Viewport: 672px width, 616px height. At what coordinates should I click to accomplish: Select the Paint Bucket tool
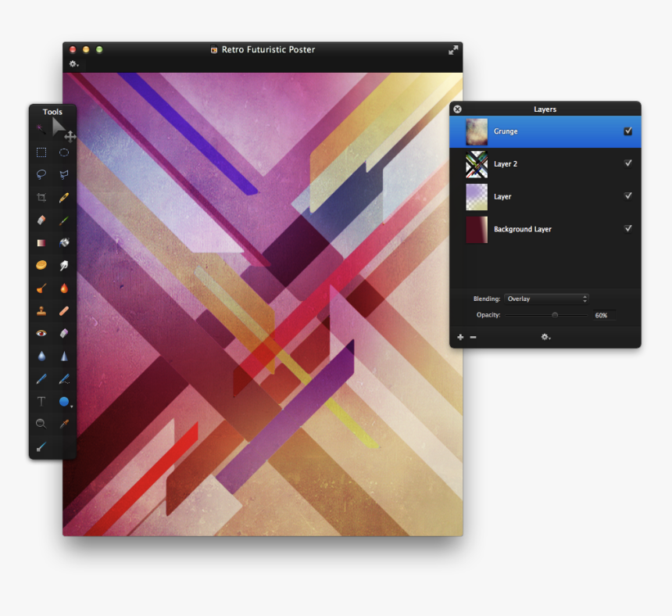click(64, 243)
